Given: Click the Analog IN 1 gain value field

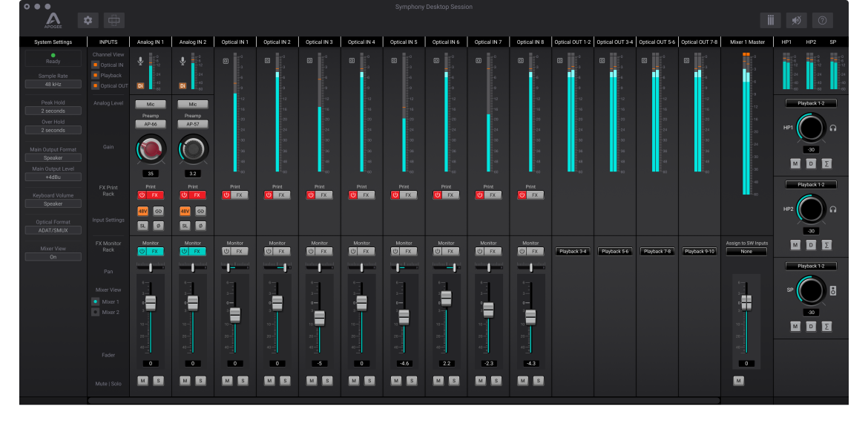Looking at the screenshot, I should (151, 174).
